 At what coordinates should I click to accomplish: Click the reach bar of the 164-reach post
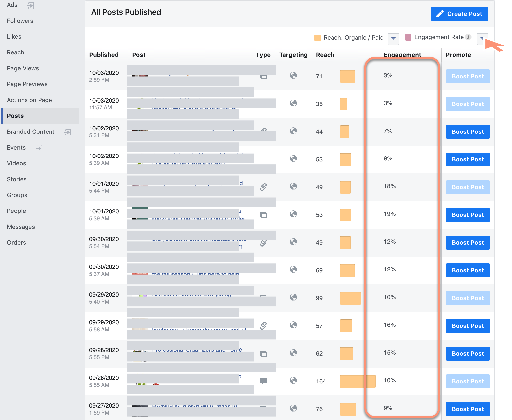(x=358, y=382)
